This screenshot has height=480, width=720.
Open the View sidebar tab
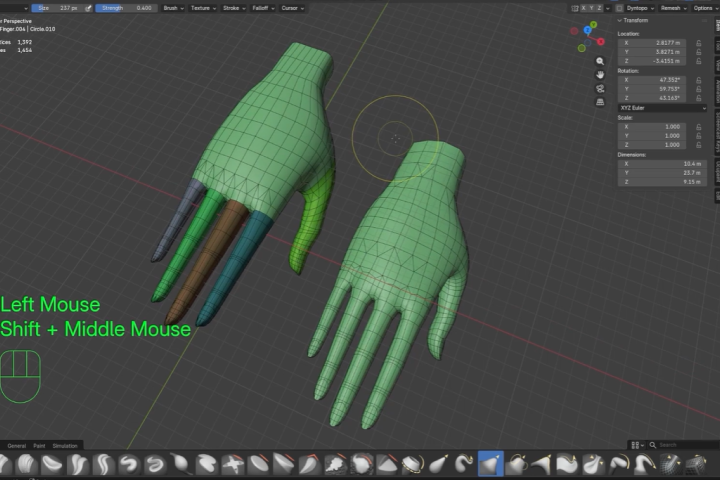click(x=717, y=65)
